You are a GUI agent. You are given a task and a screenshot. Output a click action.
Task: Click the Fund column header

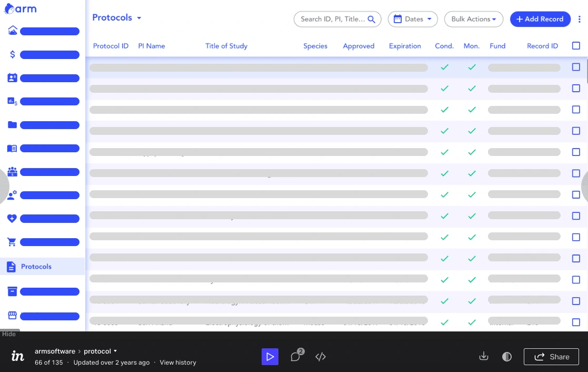coord(497,46)
